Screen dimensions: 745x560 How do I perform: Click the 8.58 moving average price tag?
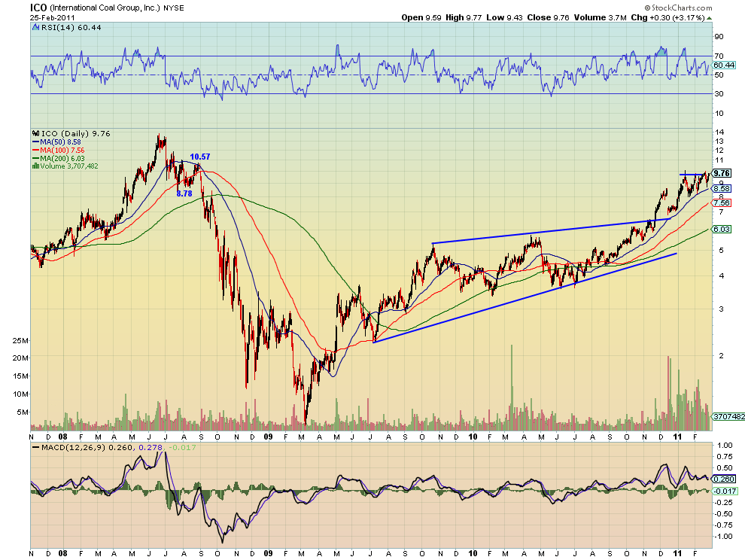click(722, 189)
